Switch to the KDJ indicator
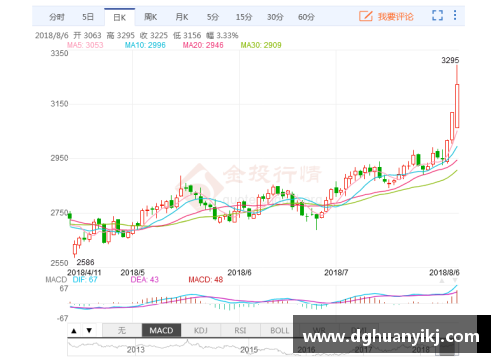Image resolution: width=500 pixels, height=362 pixels. point(201,331)
